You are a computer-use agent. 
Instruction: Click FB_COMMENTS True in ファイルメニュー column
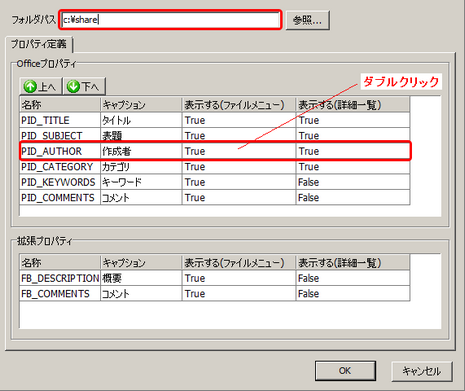point(239,293)
